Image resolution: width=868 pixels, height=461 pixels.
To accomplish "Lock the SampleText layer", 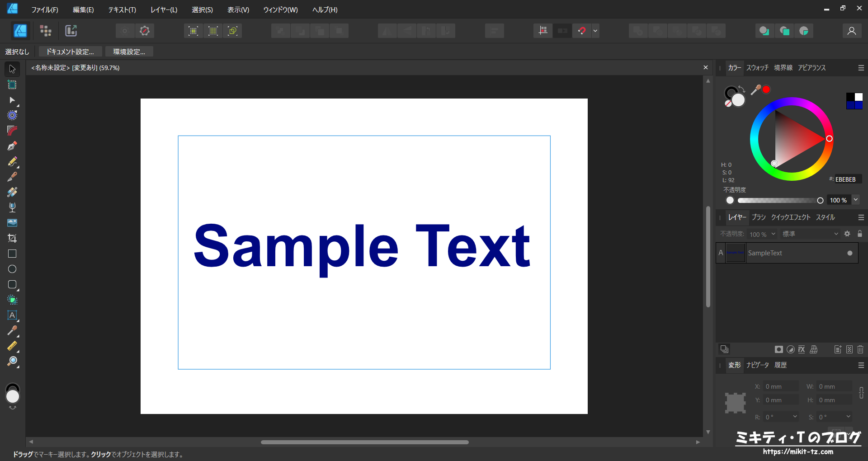I will [x=860, y=234].
